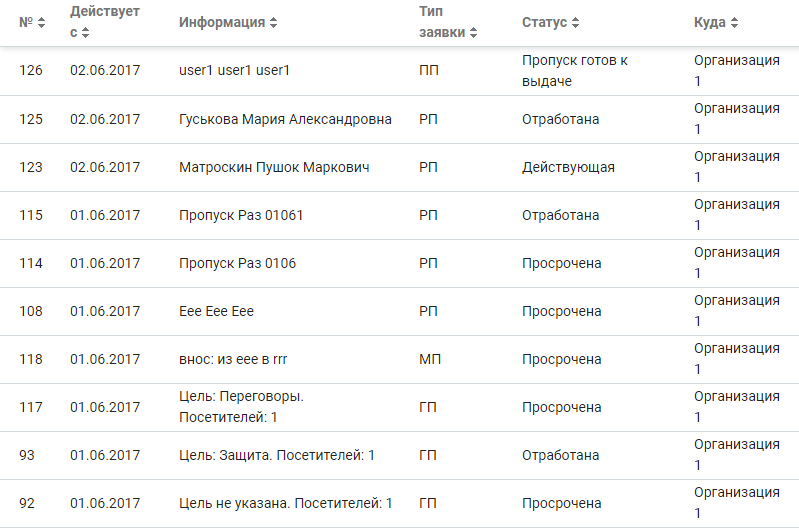Sort by Статус using arrow icon

tap(575, 22)
